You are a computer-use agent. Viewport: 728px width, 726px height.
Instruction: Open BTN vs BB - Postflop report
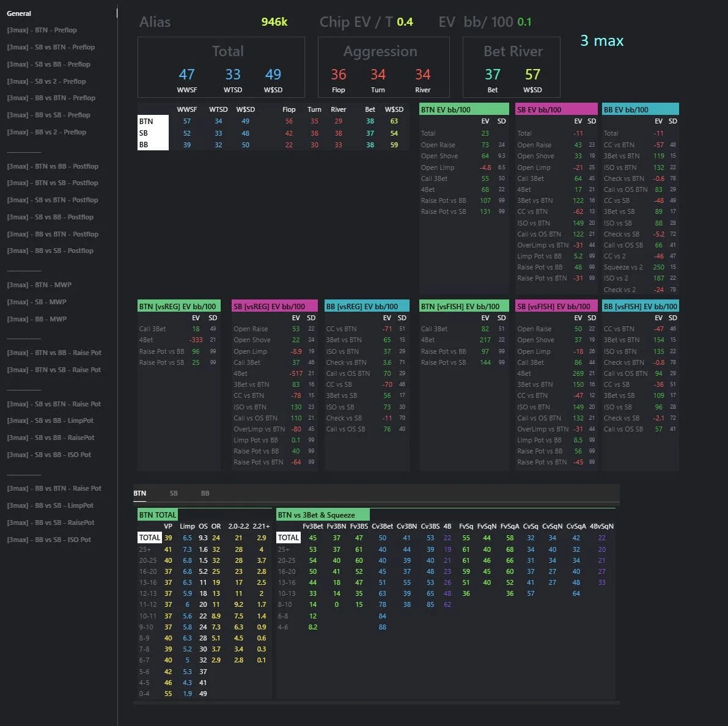[53, 166]
